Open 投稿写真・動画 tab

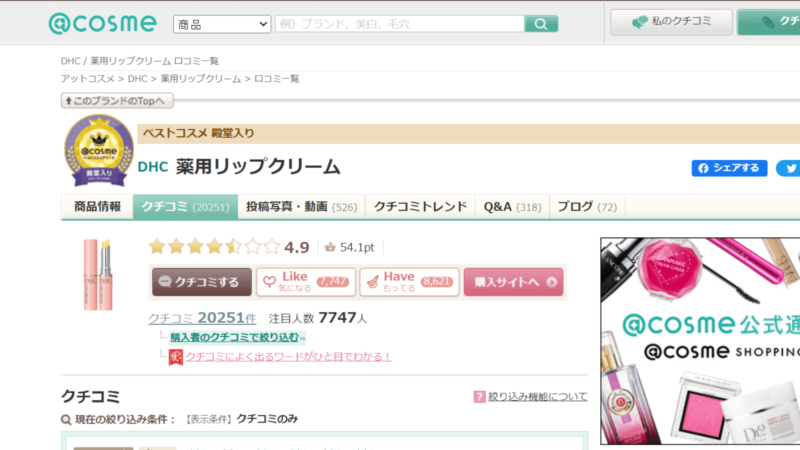(302, 207)
